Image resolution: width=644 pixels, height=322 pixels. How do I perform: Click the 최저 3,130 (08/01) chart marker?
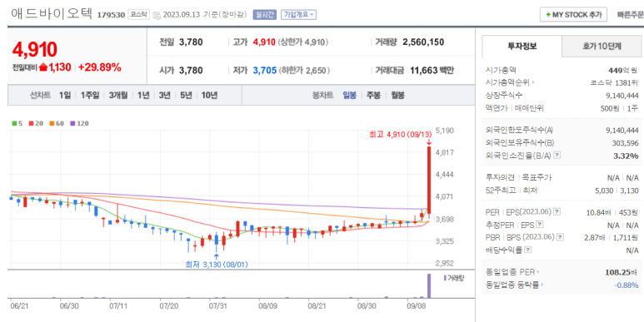click(x=216, y=265)
